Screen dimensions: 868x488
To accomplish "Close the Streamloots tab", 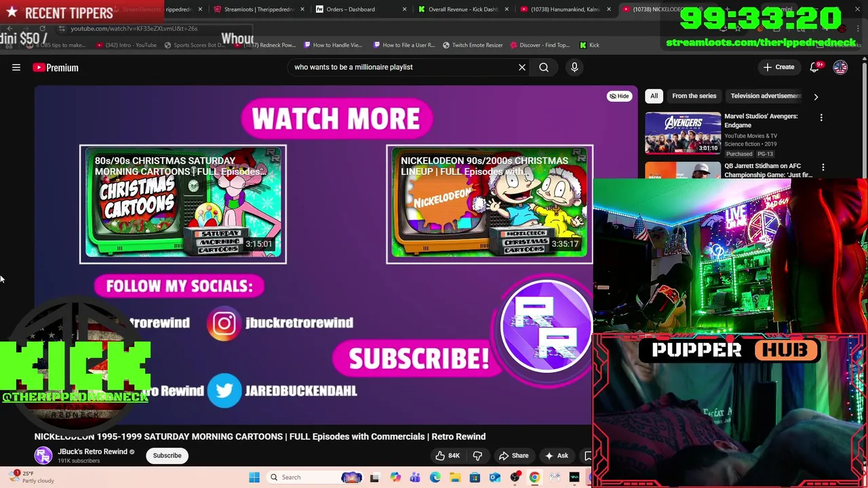I will coord(302,9).
